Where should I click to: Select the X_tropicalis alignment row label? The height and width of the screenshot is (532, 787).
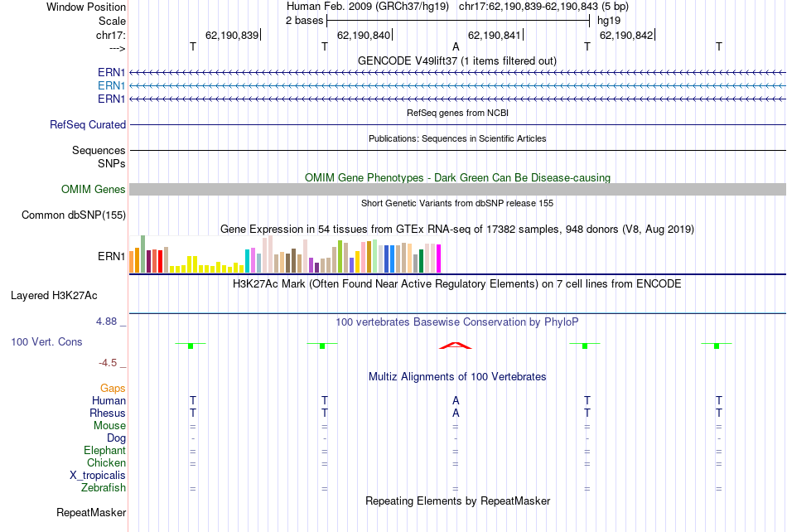pos(98,476)
